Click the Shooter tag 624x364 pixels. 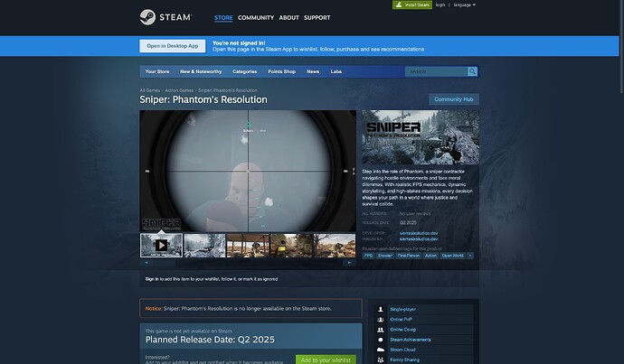tap(385, 256)
